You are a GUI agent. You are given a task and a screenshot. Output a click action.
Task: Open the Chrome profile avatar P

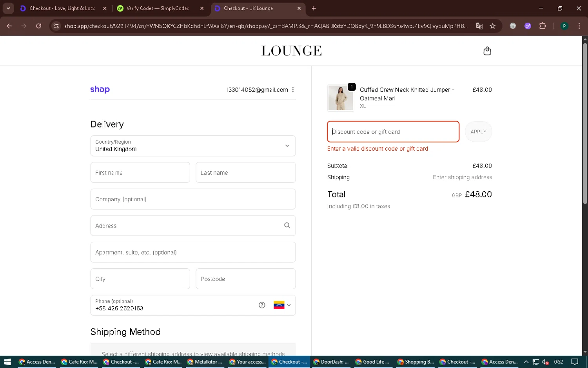click(x=564, y=26)
